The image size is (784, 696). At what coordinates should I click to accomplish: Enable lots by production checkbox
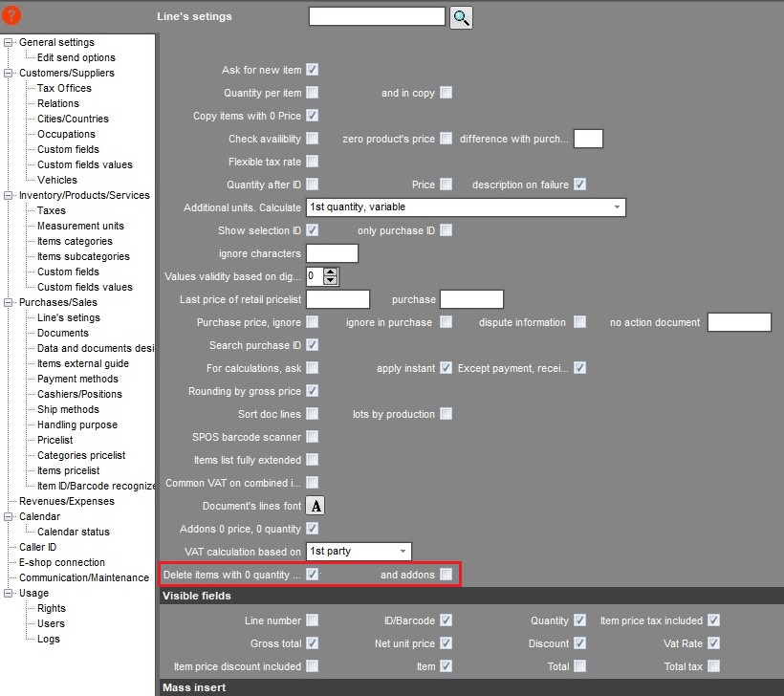pyautogui.click(x=446, y=414)
